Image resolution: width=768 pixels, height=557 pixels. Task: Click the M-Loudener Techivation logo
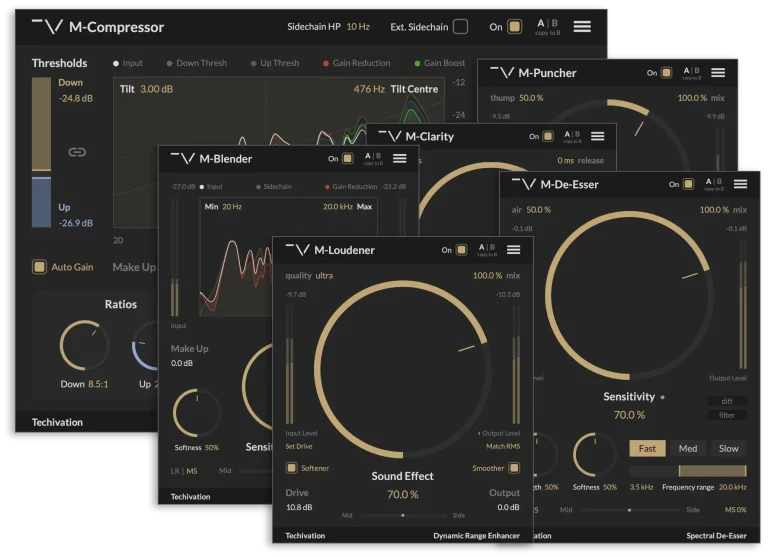coord(297,250)
